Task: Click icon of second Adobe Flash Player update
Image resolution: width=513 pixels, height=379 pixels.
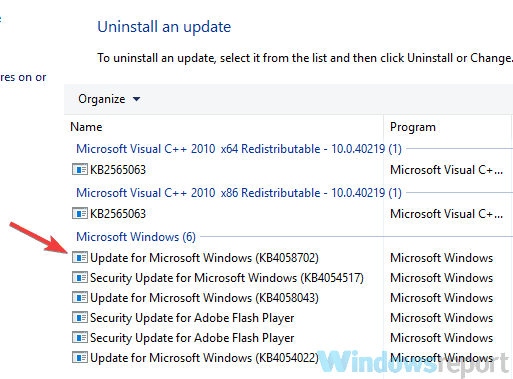Action: click(80, 338)
